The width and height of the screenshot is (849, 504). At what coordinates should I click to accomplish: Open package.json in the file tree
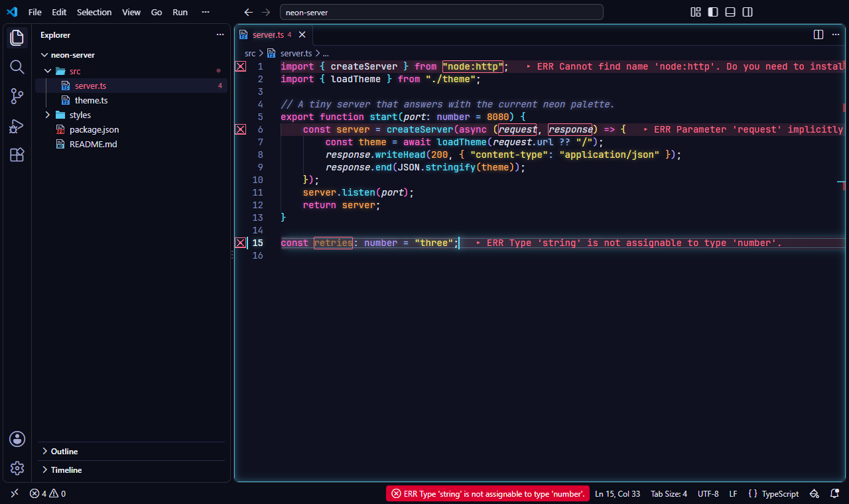tap(131, 129)
